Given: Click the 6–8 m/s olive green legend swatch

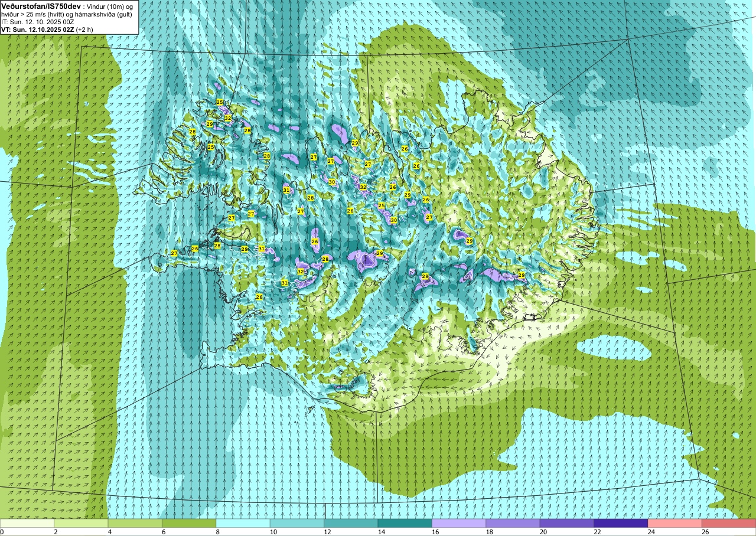Looking at the screenshot, I should (x=189, y=524).
